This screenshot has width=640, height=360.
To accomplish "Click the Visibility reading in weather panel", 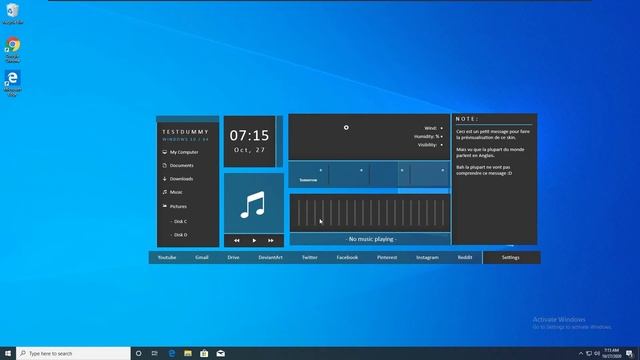I will pos(430,145).
